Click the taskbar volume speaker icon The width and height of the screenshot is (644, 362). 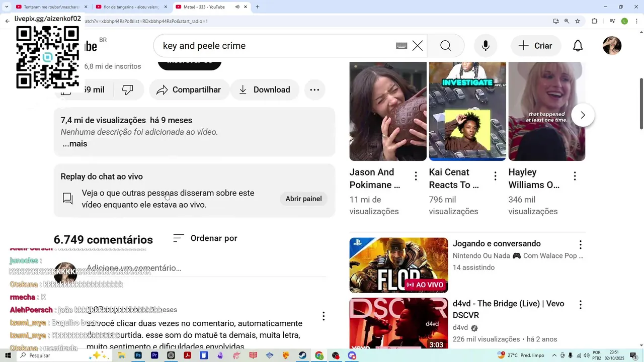(586, 355)
